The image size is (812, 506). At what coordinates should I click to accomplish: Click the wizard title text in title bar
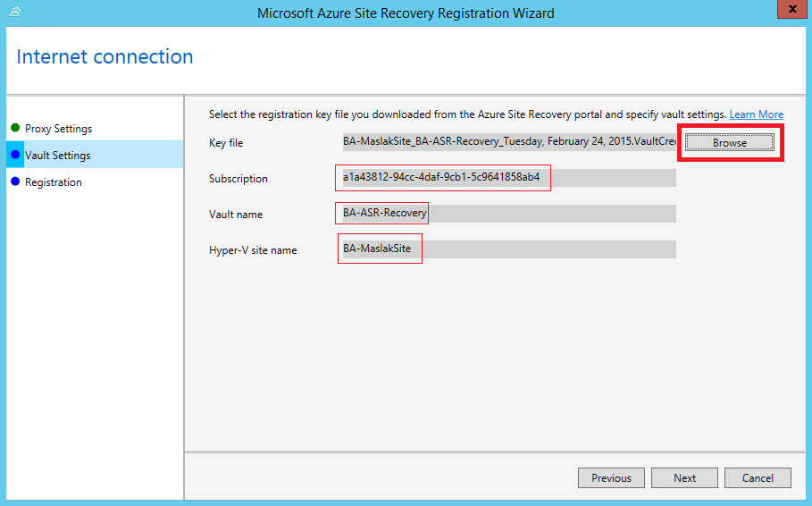coord(406,13)
